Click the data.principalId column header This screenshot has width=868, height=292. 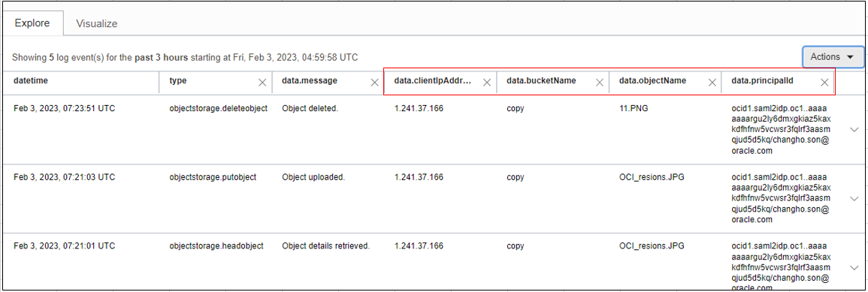[x=763, y=81]
